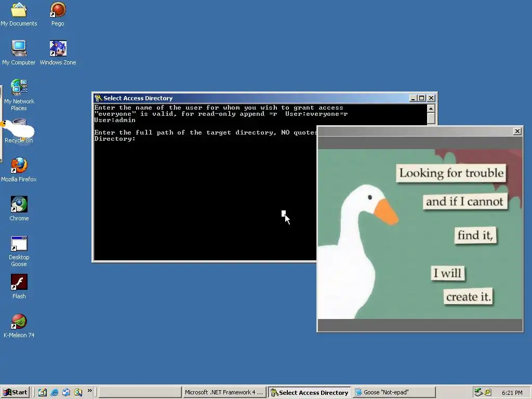
Task: Click the "find it," caption
Action: point(475,235)
